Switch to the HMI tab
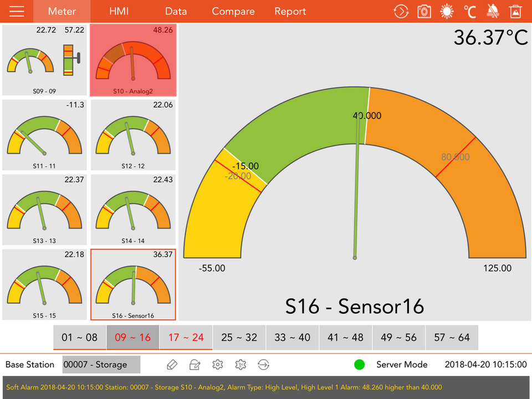Viewport: 532px width, 399px height. tap(119, 11)
